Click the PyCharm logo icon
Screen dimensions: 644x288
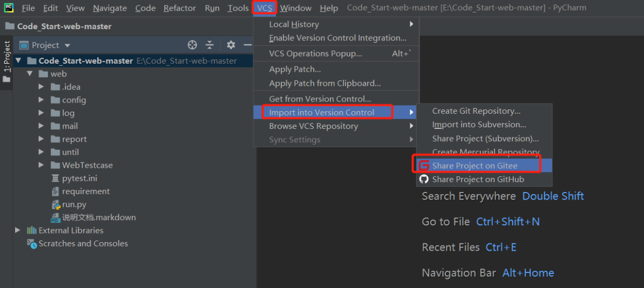8,8
